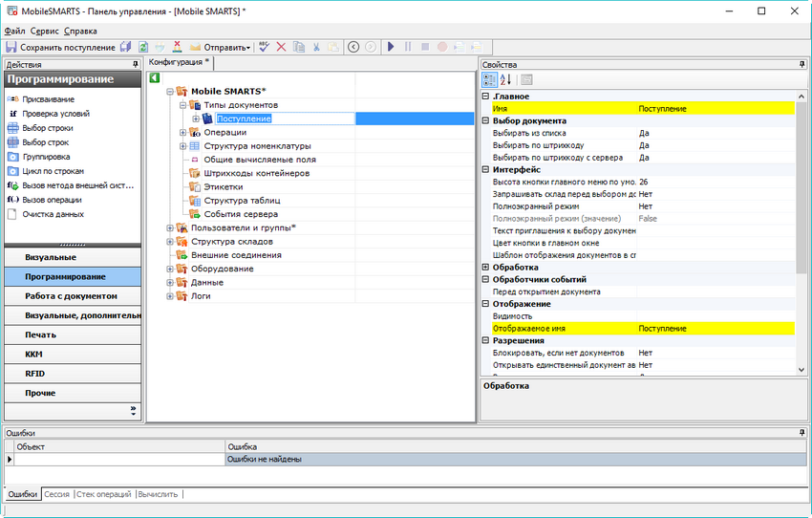Screen dimensions: 812x518
Task: Collapse the Интерфейс property category
Action: (485, 169)
